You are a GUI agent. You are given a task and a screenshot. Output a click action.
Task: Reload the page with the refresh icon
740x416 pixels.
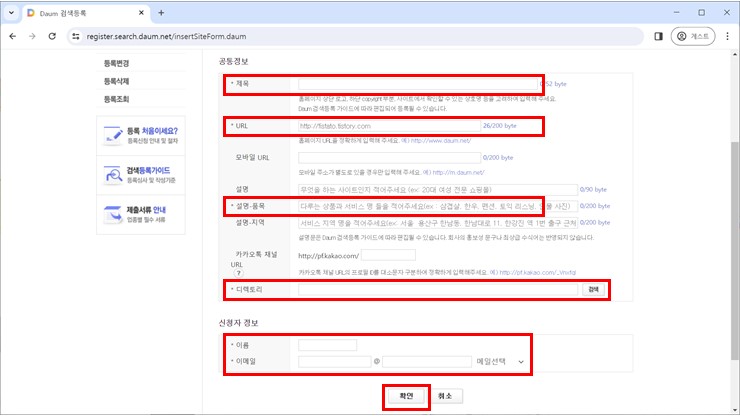(52, 36)
